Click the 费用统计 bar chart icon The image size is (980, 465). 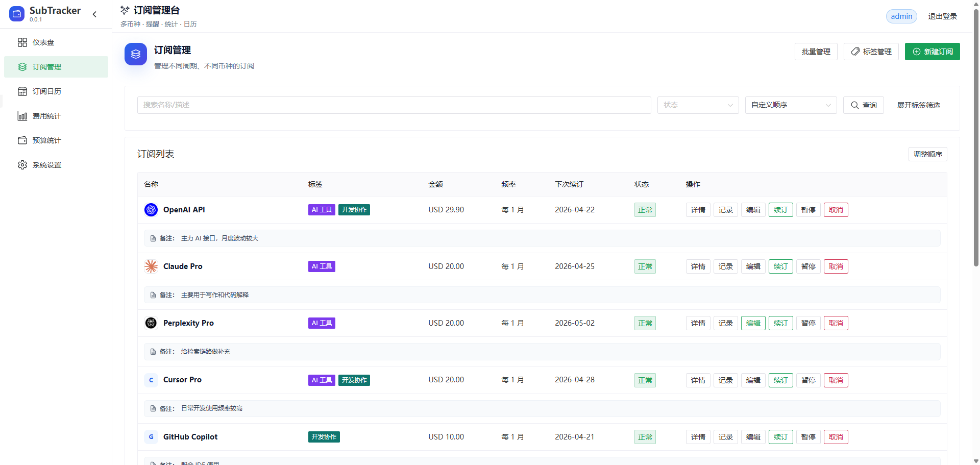tap(22, 116)
